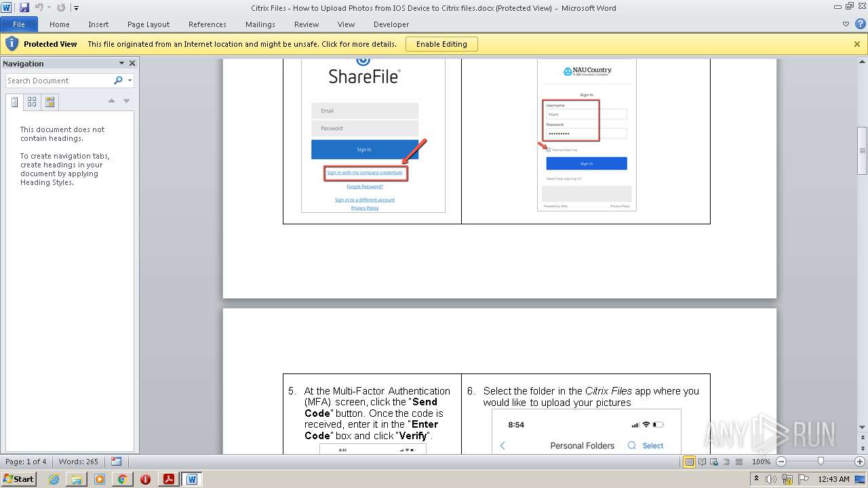Screen dimensions: 868x488
Task: Switch to the Home ribbon tab
Action: [60, 24]
